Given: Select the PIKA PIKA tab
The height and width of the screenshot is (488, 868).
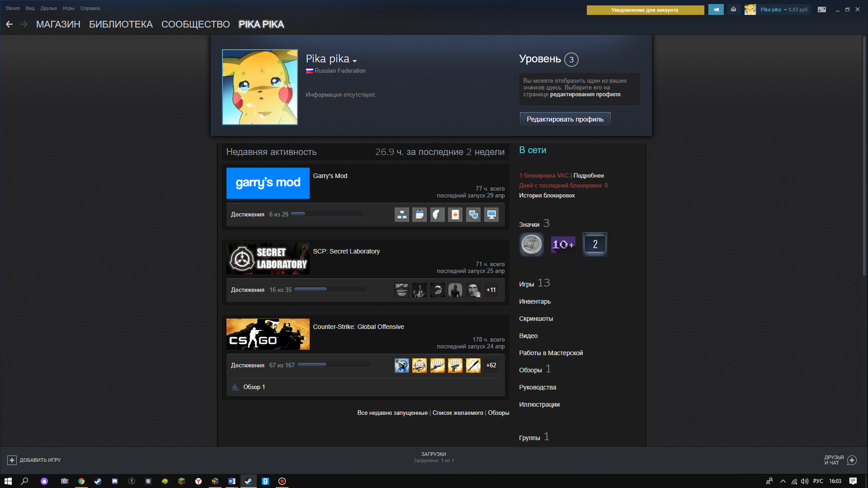Looking at the screenshot, I should pyautogui.click(x=261, y=24).
